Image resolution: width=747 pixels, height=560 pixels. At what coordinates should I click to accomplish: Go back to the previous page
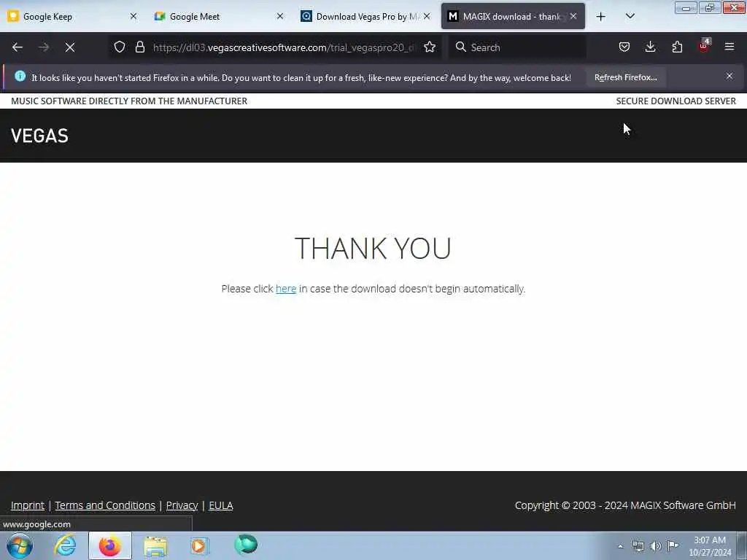coord(18,47)
